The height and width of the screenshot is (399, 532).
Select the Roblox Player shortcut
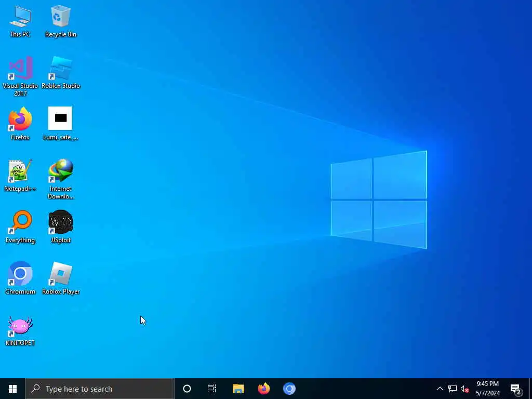pos(61,278)
